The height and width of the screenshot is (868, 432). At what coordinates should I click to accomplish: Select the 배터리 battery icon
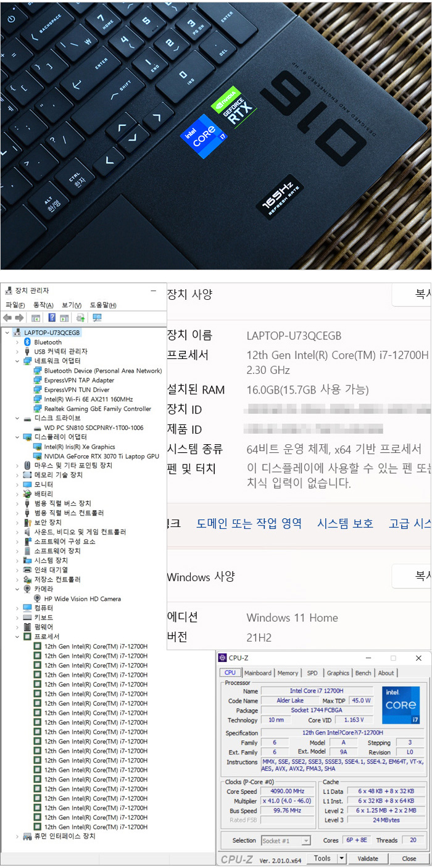[27, 494]
